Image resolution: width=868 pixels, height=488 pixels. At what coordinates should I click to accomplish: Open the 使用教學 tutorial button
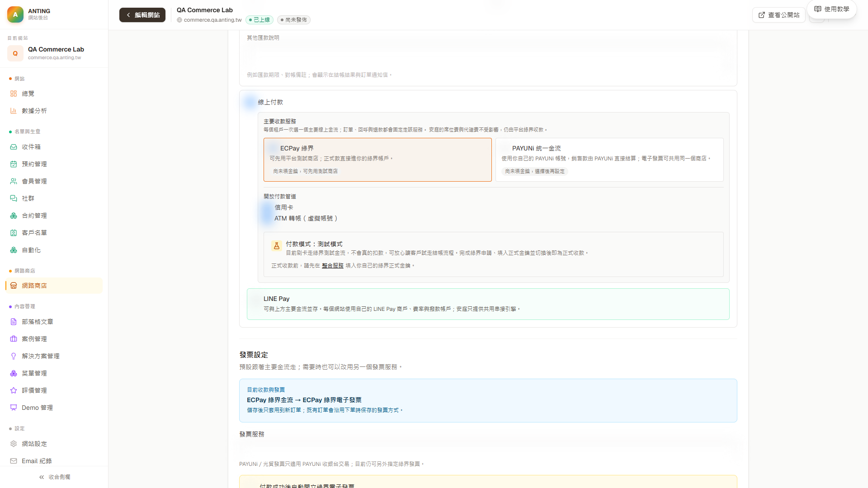pos(832,9)
